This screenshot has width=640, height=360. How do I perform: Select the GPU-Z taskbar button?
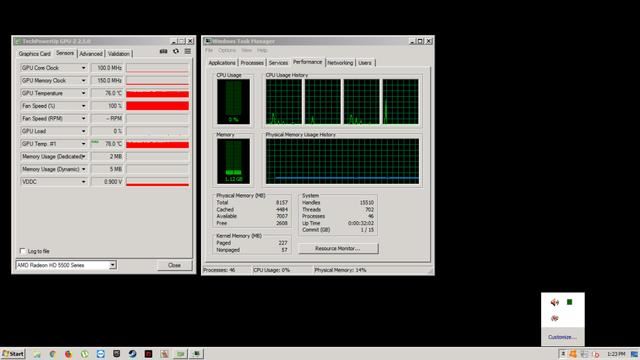[180, 354]
